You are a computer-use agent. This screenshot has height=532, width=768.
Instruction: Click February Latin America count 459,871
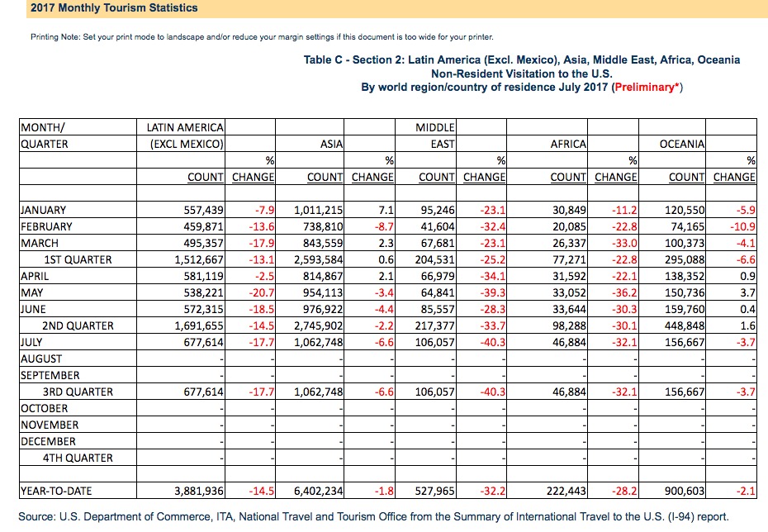coord(203,227)
